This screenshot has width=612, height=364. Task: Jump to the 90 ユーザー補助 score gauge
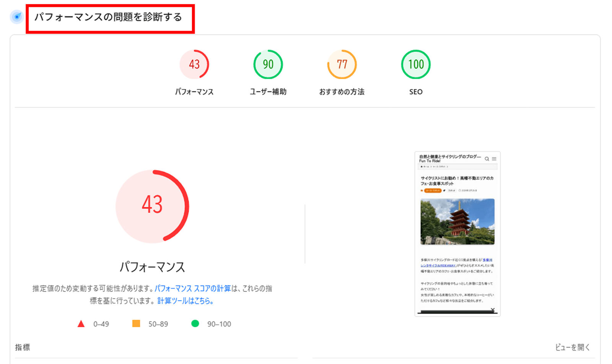click(x=268, y=64)
